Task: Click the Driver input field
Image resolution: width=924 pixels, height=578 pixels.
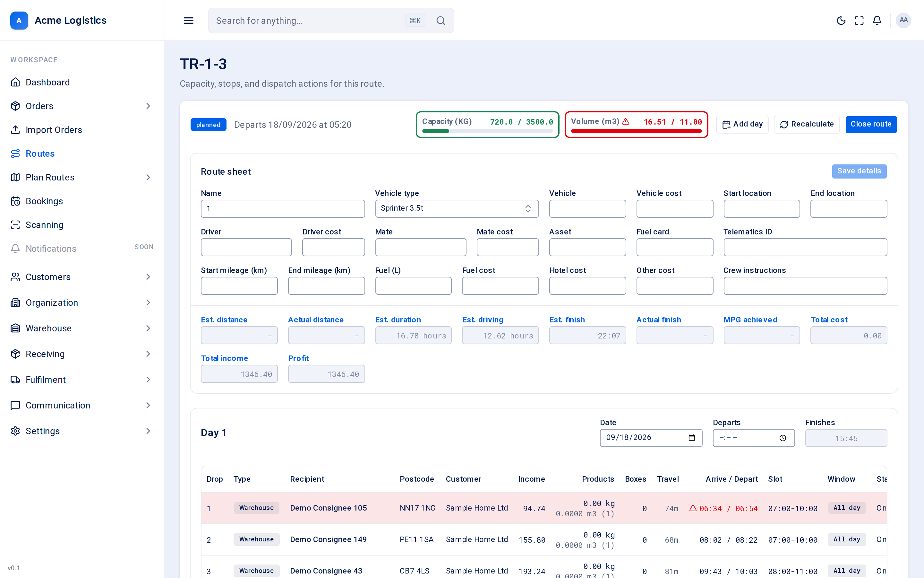Action: [x=246, y=247]
